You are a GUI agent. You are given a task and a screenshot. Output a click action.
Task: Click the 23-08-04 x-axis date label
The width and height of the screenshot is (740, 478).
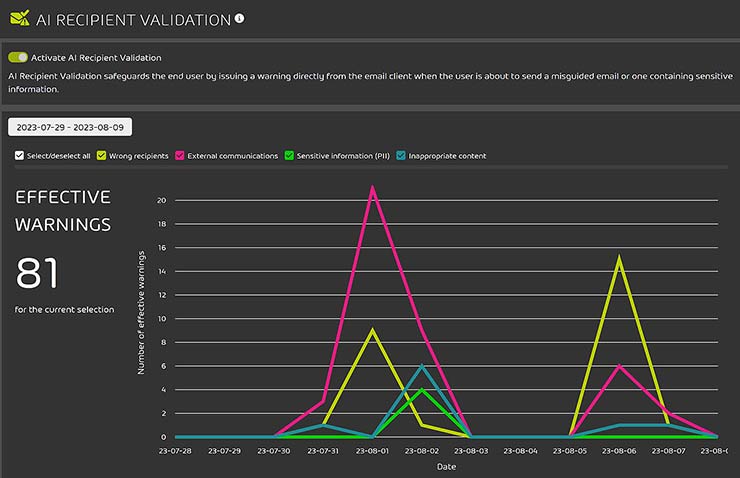[520, 451]
